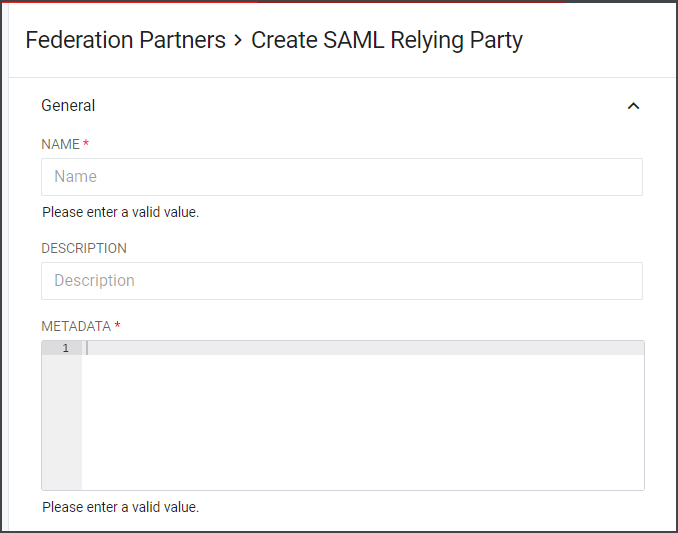Click the red progress bar at page top

[283, 1]
